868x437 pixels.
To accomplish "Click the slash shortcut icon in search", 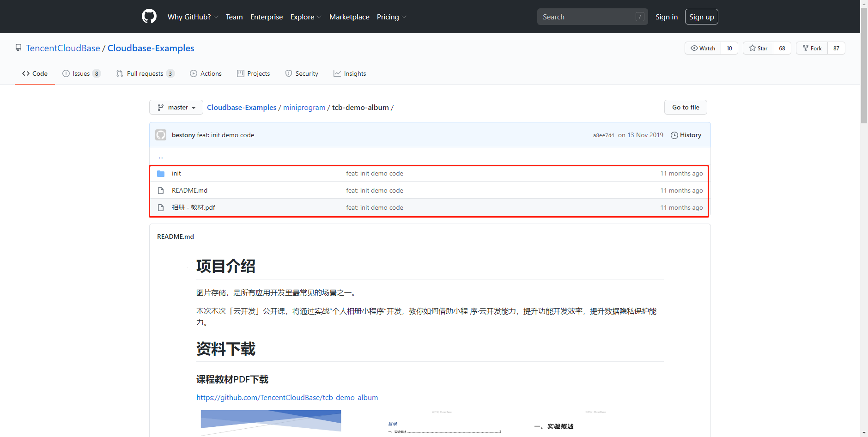I will [640, 17].
